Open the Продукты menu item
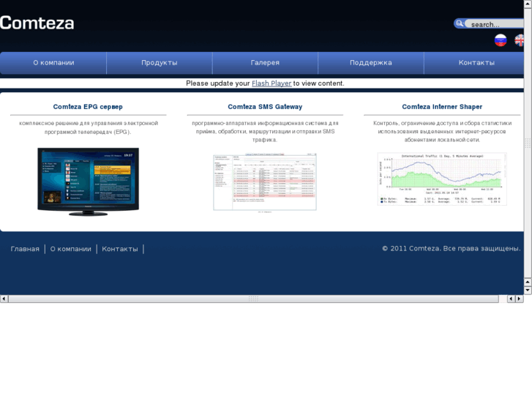The height and width of the screenshot is (399, 532). pyautogui.click(x=160, y=63)
